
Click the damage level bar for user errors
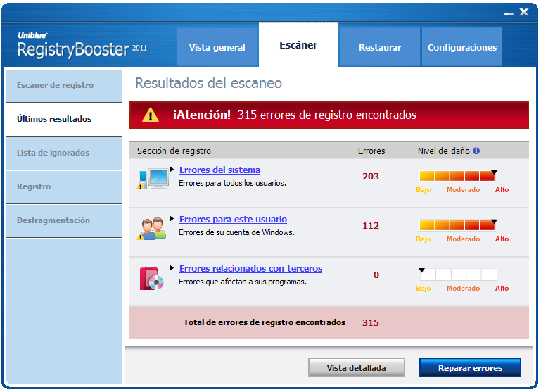click(457, 225)
